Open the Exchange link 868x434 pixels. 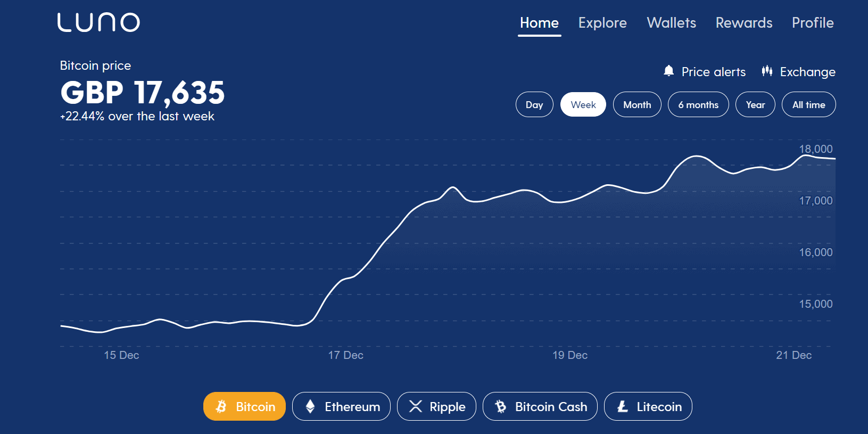[x=798, y=71]
